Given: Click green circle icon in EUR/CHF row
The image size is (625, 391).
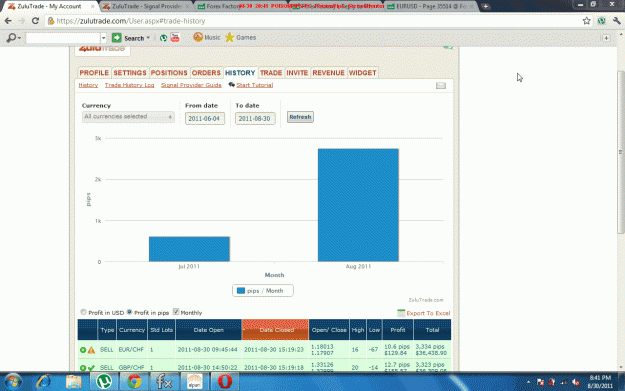Looking at the screenshot, I should (83, 350).
